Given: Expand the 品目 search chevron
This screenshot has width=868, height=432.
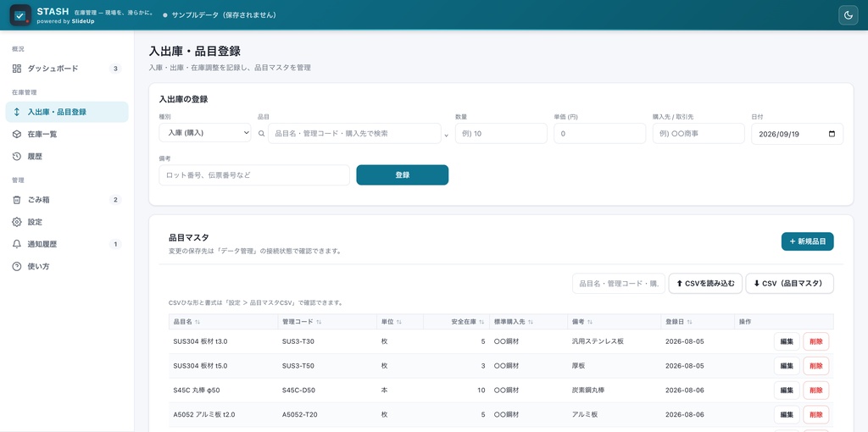Looking at the screenshot, I should coord(446,135).
